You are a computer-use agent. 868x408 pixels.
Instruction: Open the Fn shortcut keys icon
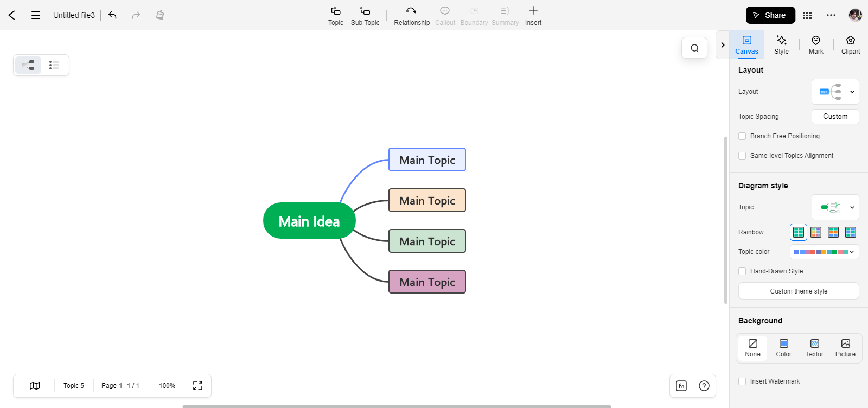(682, 386)
